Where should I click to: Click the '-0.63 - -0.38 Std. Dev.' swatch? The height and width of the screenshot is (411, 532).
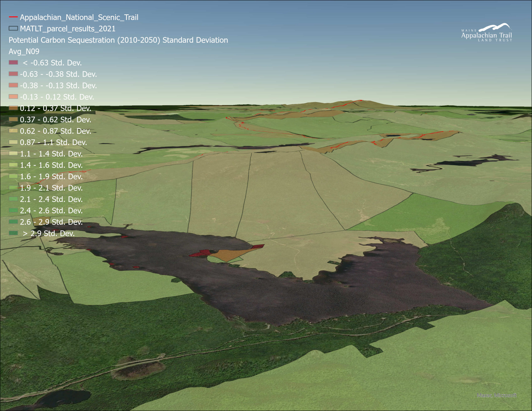click(x=13, y=74)
